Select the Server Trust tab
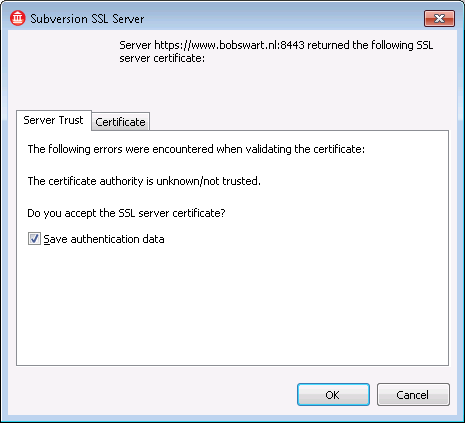This screenshot has width=465, height=423. tap(53, 120)
